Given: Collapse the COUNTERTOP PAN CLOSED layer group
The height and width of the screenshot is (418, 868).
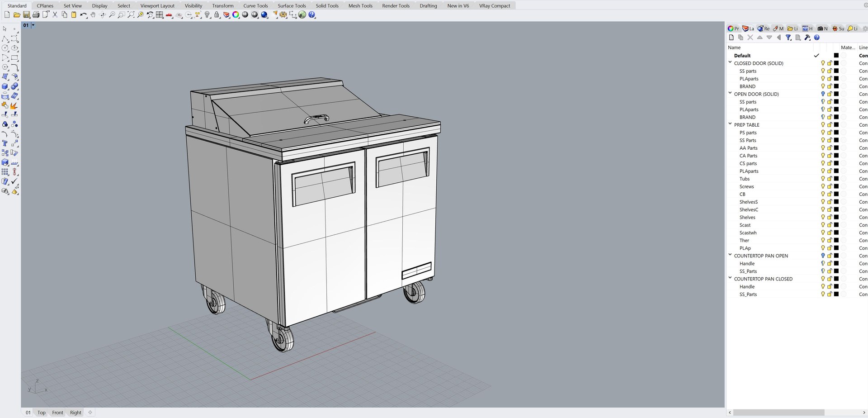Looking at the screenshot, I should point(730,278).
